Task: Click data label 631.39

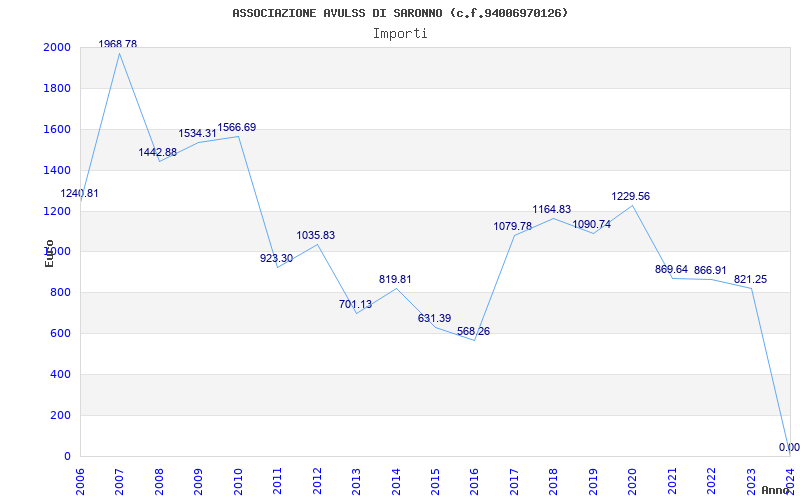Action: point(435,318)
